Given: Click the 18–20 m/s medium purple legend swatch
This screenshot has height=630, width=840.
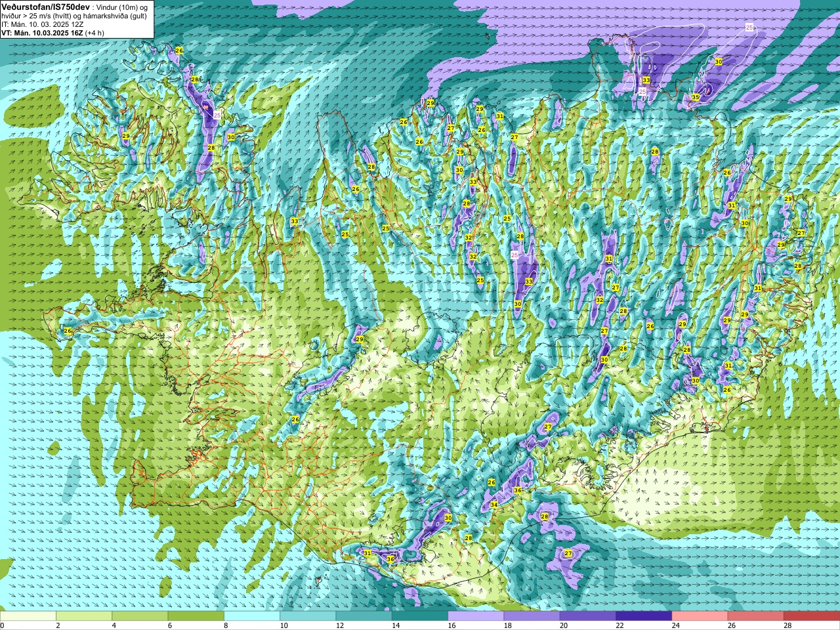Looking at the screenshot, I should pos(532,616).
